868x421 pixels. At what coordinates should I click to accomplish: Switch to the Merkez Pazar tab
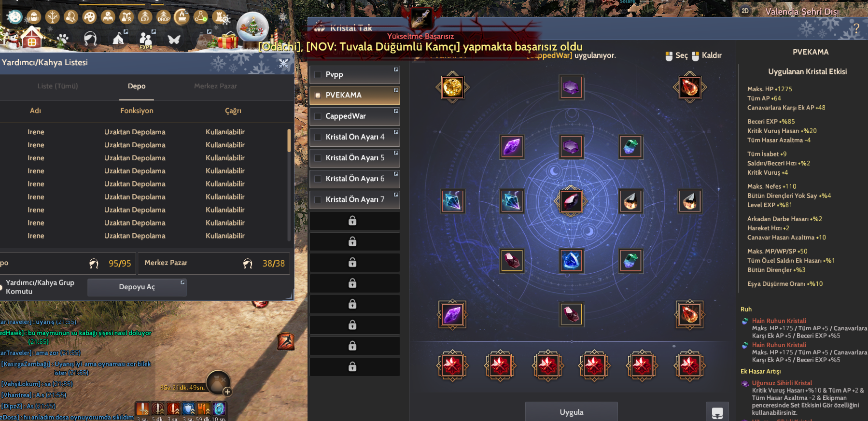coord(215,86)
